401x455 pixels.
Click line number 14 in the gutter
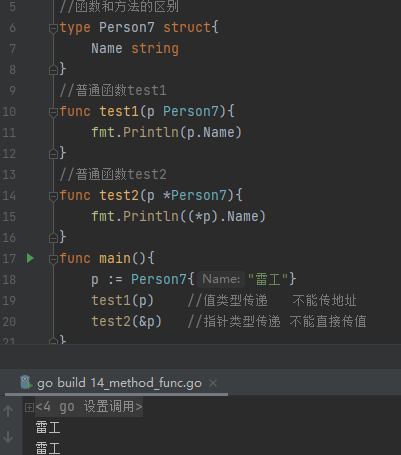pos(9,196)
